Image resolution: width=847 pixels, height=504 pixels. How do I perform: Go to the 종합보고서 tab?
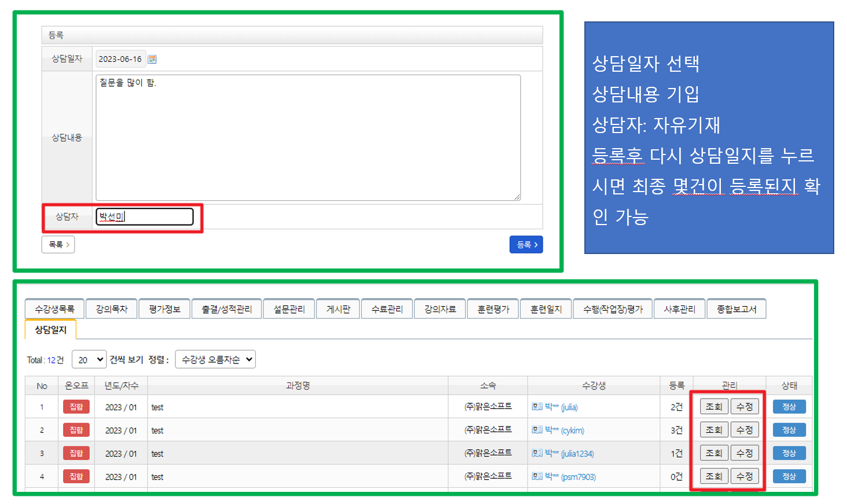coord(736,309)
